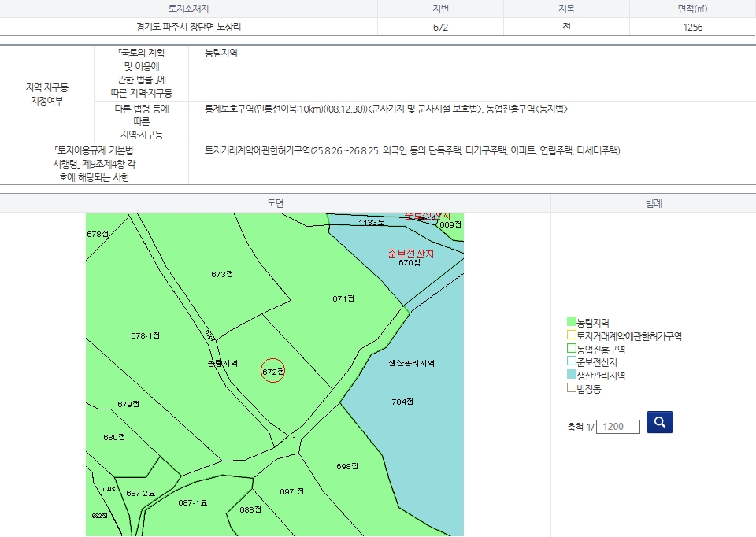Screen dimensions: 756x537
Task: Click the 범례 section header
Action: (x=653, y=203)
